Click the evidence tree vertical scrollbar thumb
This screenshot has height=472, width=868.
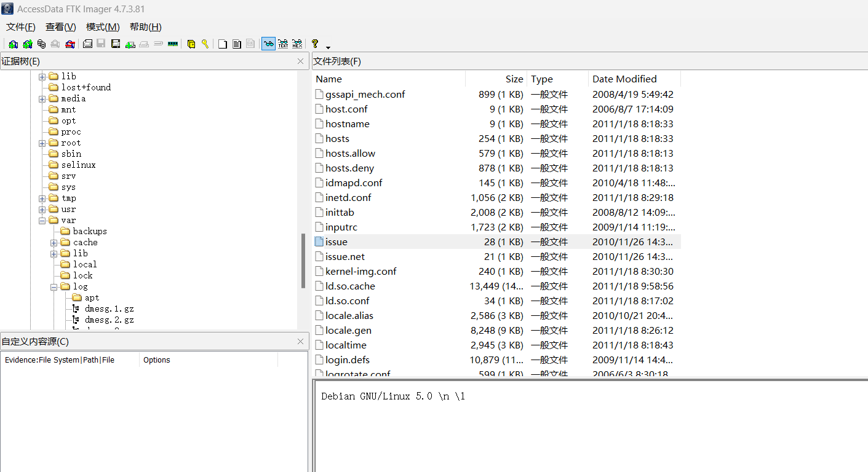tap(303, 261)
